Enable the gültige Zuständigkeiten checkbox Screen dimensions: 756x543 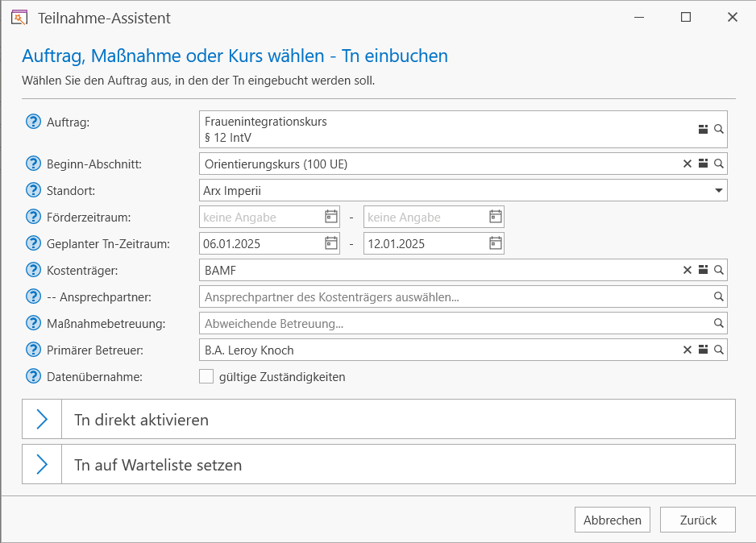pos(206,376)
